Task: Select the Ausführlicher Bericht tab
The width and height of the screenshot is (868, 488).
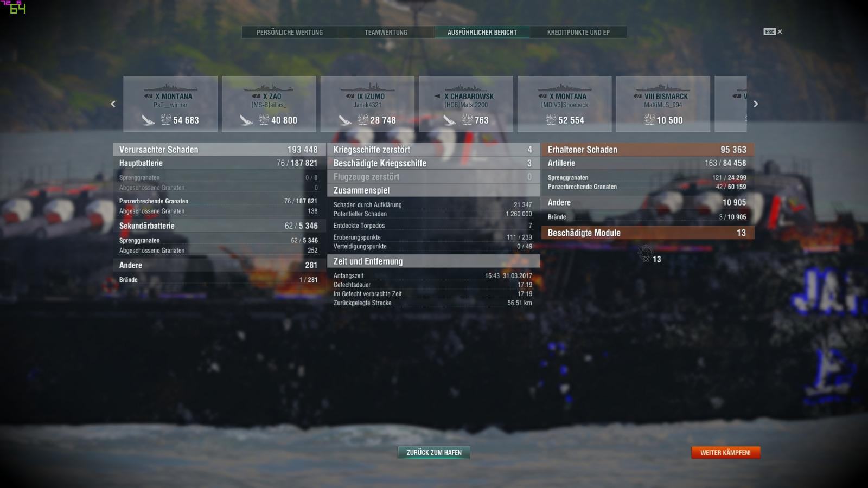Action: click(x=482, y=33)
